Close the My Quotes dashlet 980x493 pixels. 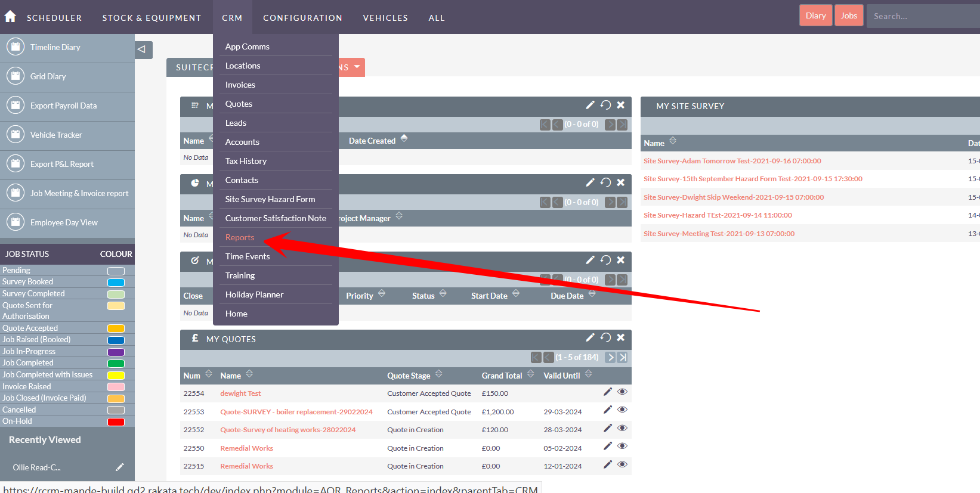pyautogui.click(x=621, y=337)
